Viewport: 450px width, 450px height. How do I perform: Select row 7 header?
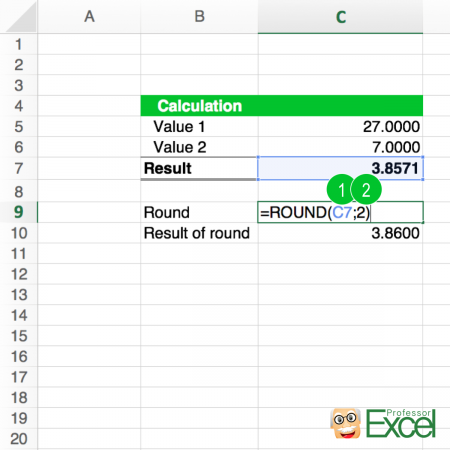(x=19, y=168)
